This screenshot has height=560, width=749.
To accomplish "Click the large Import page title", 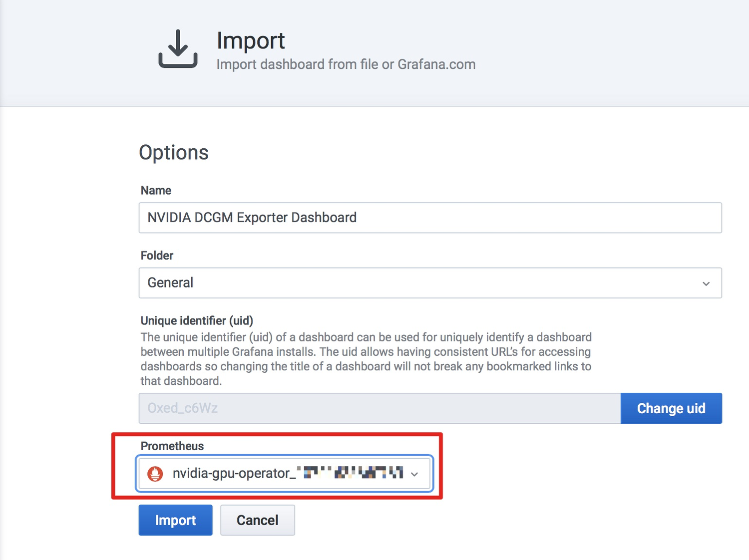I will click(x=251, y=41).
